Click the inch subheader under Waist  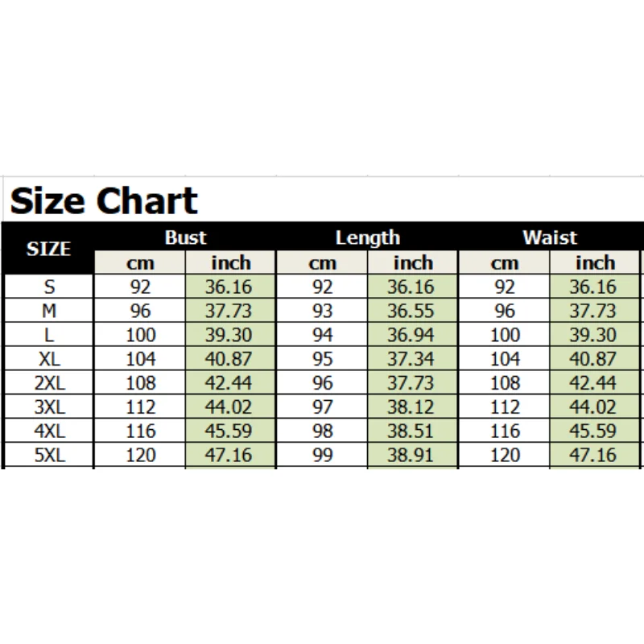(595, 262)
